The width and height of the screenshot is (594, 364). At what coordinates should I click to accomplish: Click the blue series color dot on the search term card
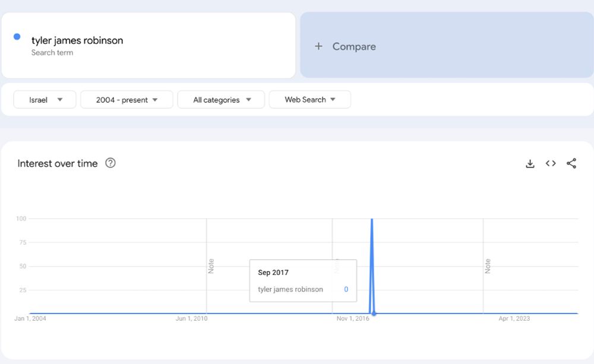[16, 37]
